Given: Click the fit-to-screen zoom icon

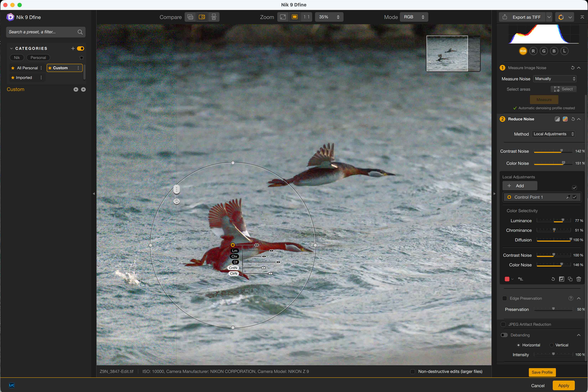Looking at the screenshot, I should coord(283,17).
